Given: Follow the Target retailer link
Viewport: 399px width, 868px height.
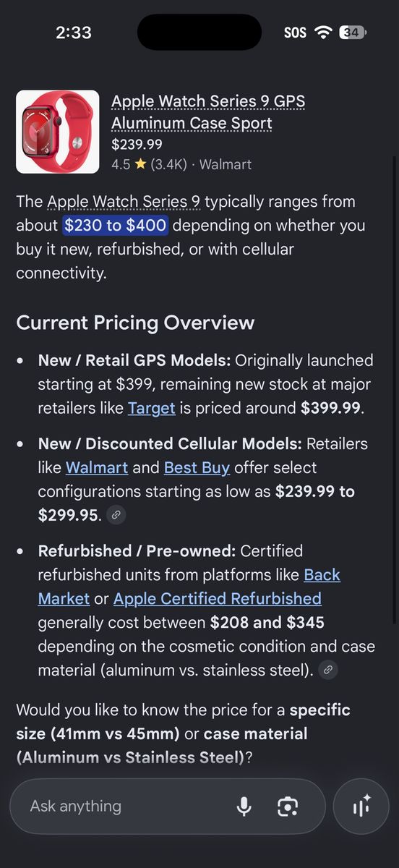Looking at the screenshot, I should 152,408.
